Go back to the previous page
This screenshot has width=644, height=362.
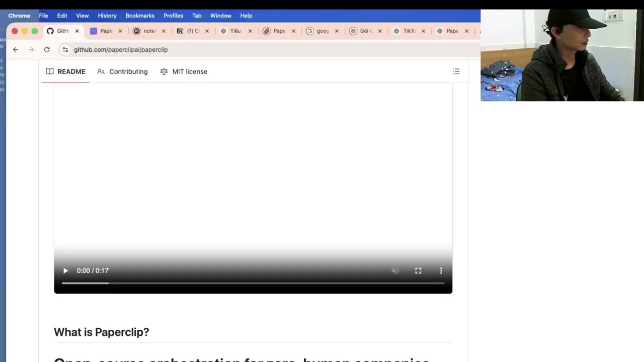click(x=16, y=50)
